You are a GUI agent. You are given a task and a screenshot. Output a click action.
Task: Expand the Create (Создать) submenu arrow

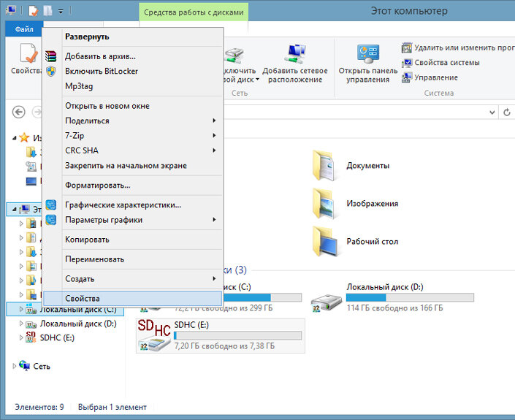(214, 278)
